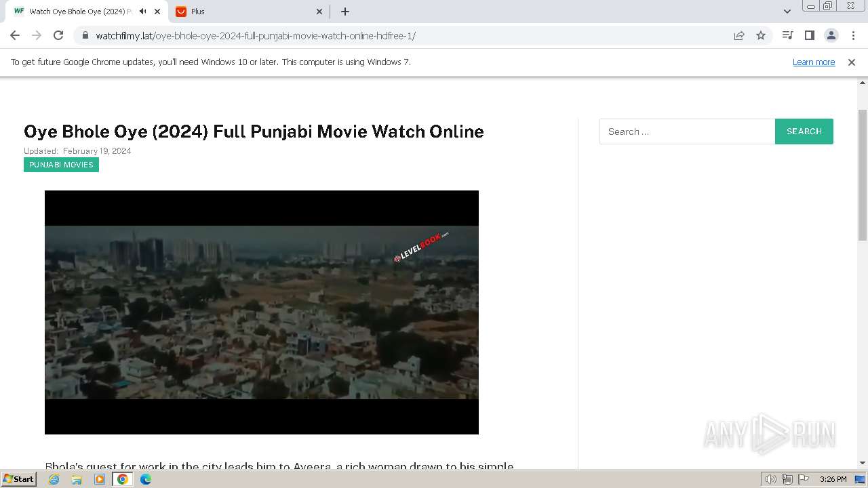Image resolution: width=868 pixels, height=488 pixels.
Task: Go back to previous page
Action: (x=15, y=35)
